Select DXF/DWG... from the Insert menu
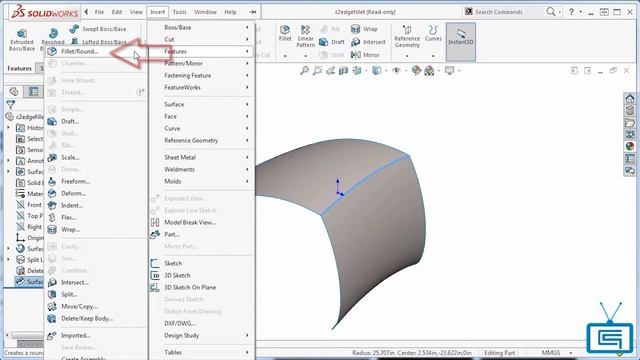Screen dimensions: 640x360 pyautogui.click(x=202, y=323)
